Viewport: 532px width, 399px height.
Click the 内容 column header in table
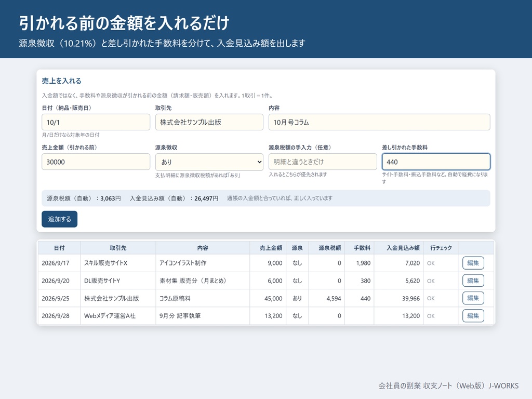(x=203, y=248)
